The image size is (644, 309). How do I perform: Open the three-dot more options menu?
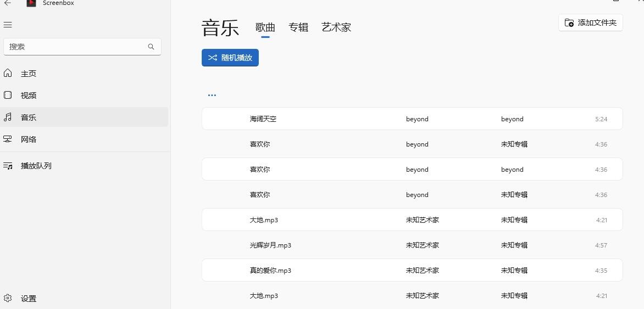coord(212,95)
